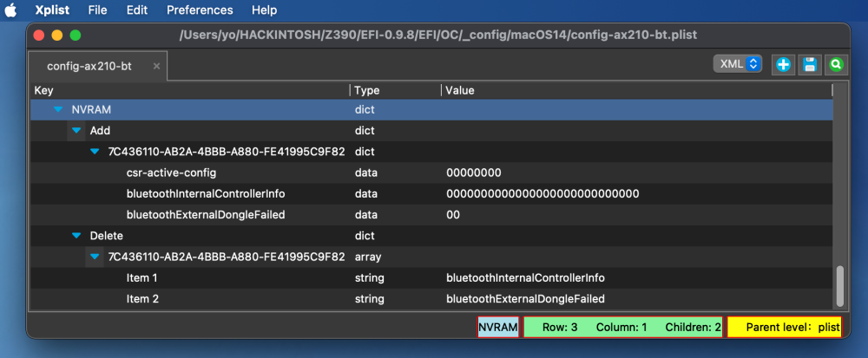Click the data type of bluetoothExternalDongleFailed
Viewport: 868px width, 358px height.
[x=366, y=215]
